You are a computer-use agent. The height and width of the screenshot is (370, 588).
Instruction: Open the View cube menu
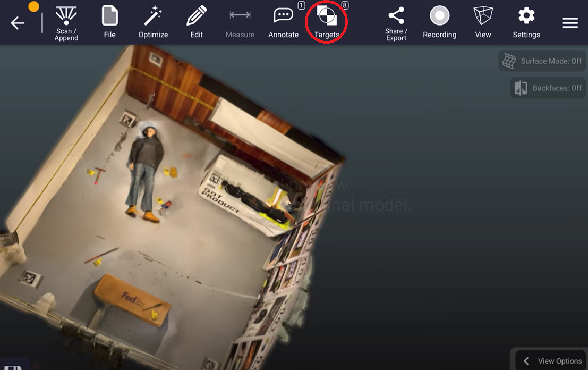[483, 22]
